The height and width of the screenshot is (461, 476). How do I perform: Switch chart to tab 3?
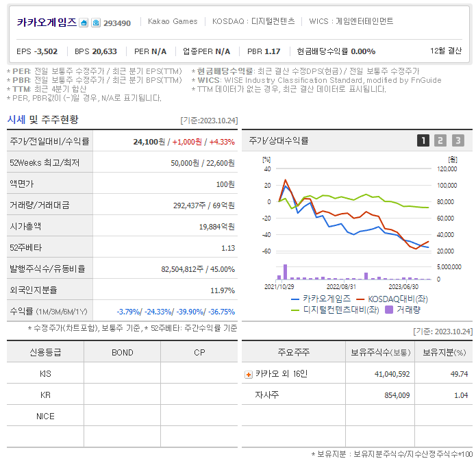click(458, 140)
